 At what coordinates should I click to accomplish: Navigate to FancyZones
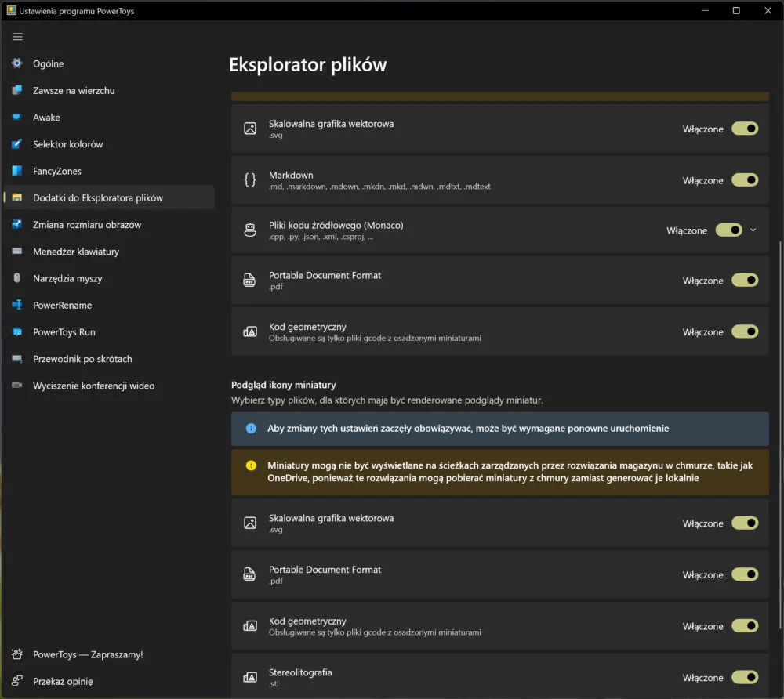click(109, 171)
